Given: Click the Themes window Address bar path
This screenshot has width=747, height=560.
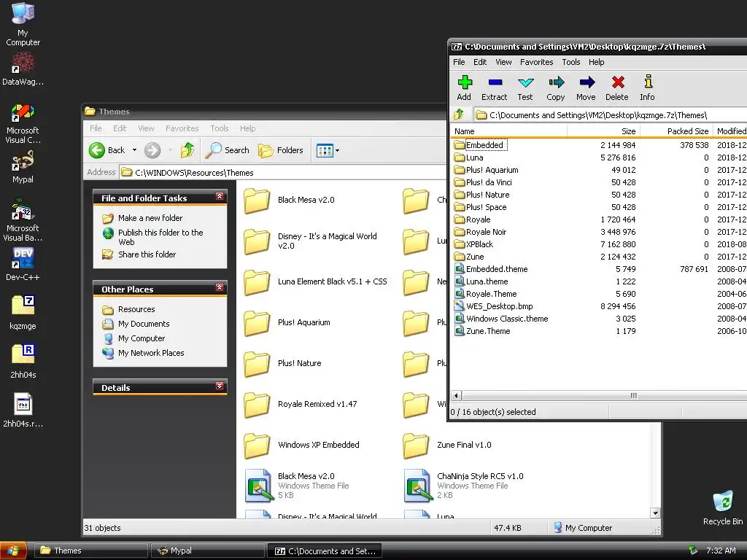Looking at the screenshot, I should [x=284, y=172].
